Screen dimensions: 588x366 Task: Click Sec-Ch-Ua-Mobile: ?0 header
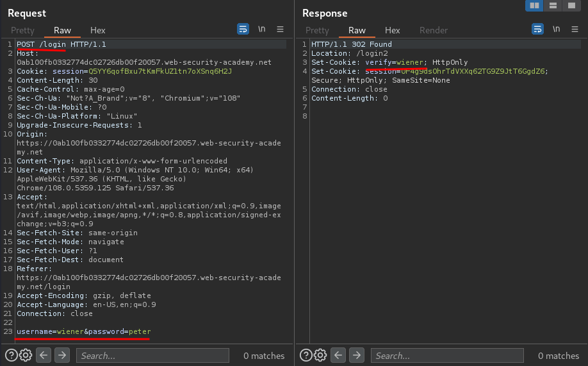61,107
